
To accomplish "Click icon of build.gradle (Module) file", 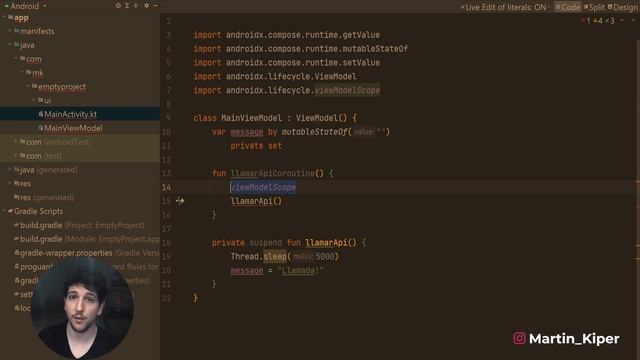I will tap(17, 239).
